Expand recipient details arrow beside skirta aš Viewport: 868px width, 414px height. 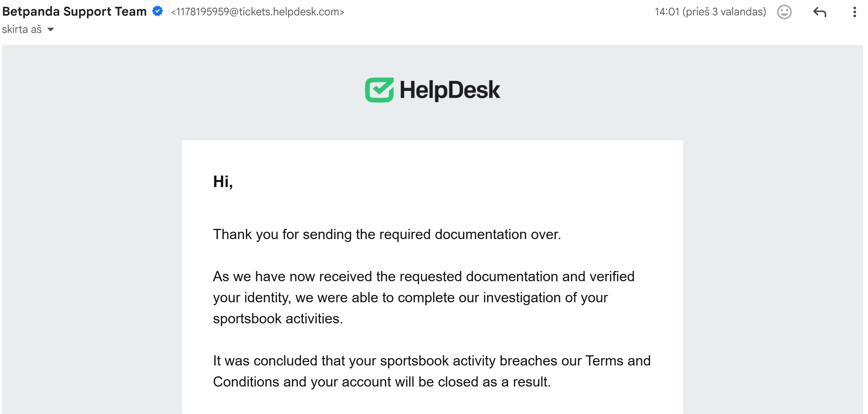50,30
